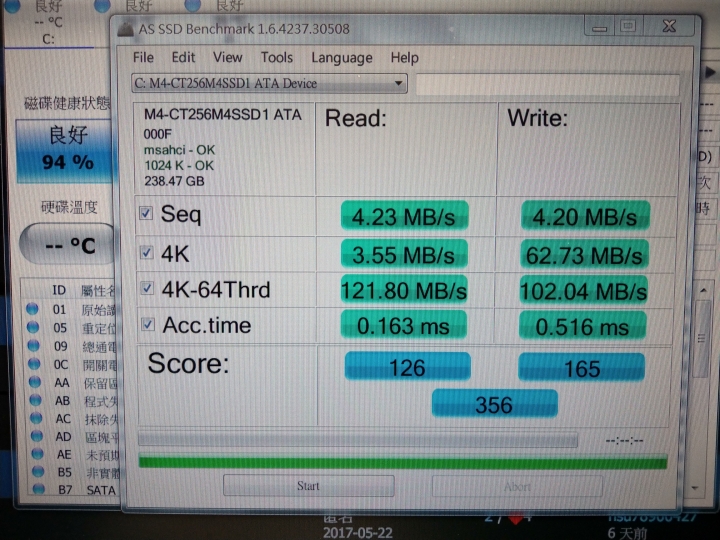Click the blue status icon for attribute 0C
The width and height of the screenshot is (720, 540).
coord(34,364)
